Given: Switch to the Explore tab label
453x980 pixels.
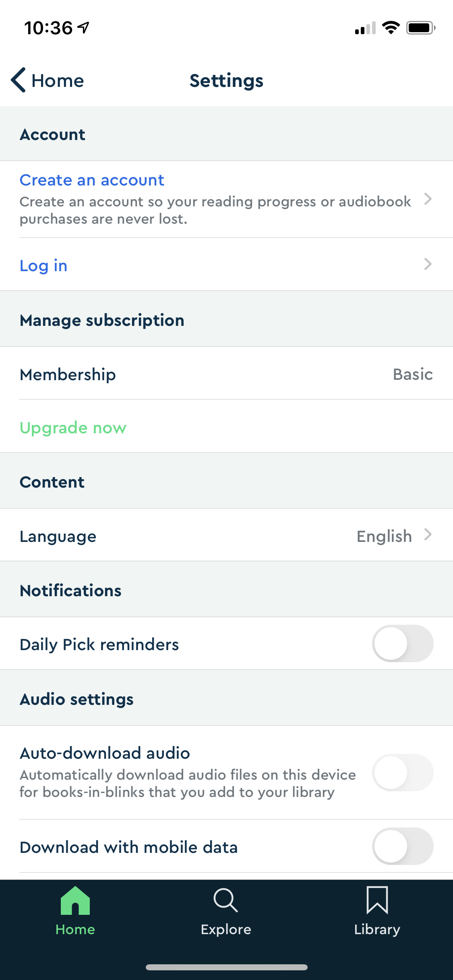Looking at the screenshot, I should click(x=225, y=930).
